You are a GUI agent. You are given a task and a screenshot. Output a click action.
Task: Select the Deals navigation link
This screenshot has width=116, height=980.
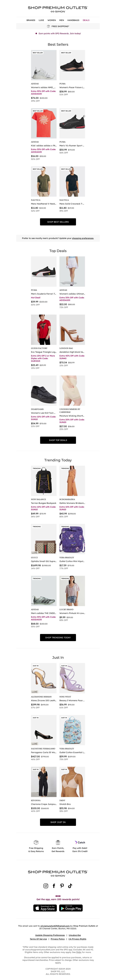86,20
